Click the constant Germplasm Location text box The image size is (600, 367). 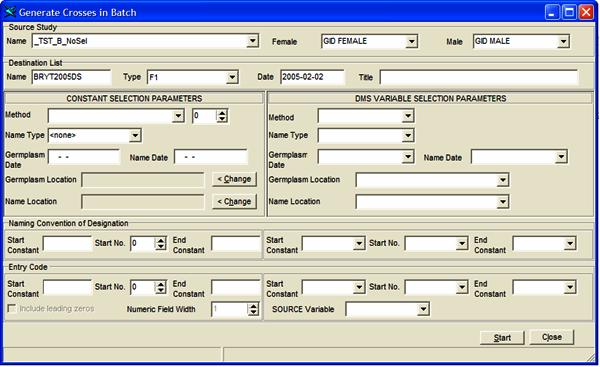click(143, 180)
